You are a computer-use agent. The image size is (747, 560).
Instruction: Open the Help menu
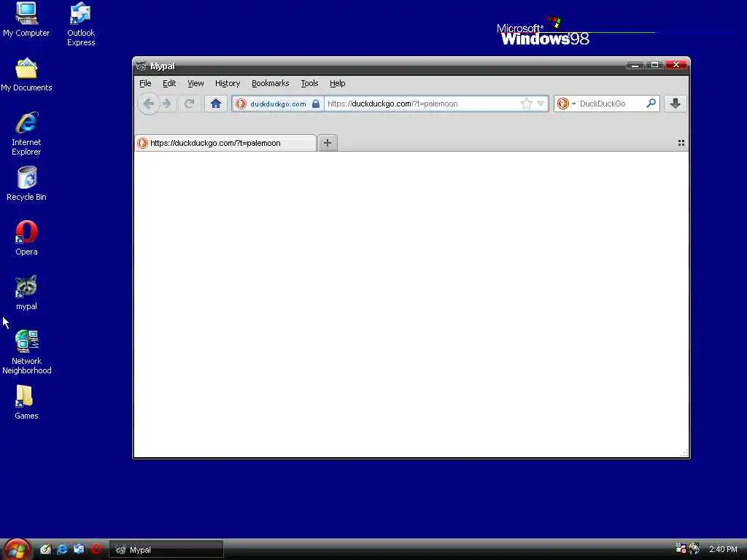pyautogui.click(x=337, y=83)
